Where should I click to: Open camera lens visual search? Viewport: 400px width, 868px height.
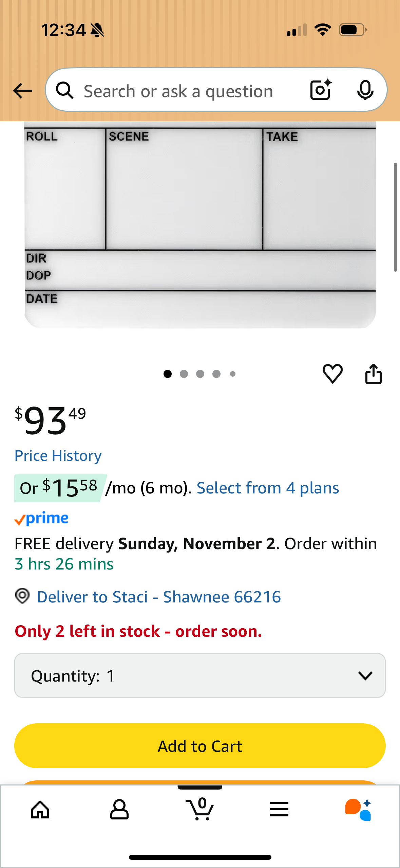click(x=320, y=90)
